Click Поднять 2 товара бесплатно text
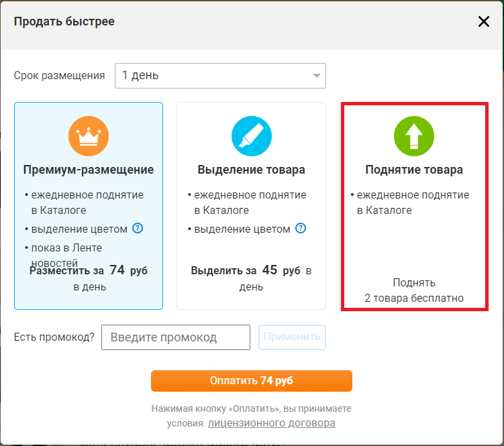This screenshot has height=446, width=504. coord(414,290)
